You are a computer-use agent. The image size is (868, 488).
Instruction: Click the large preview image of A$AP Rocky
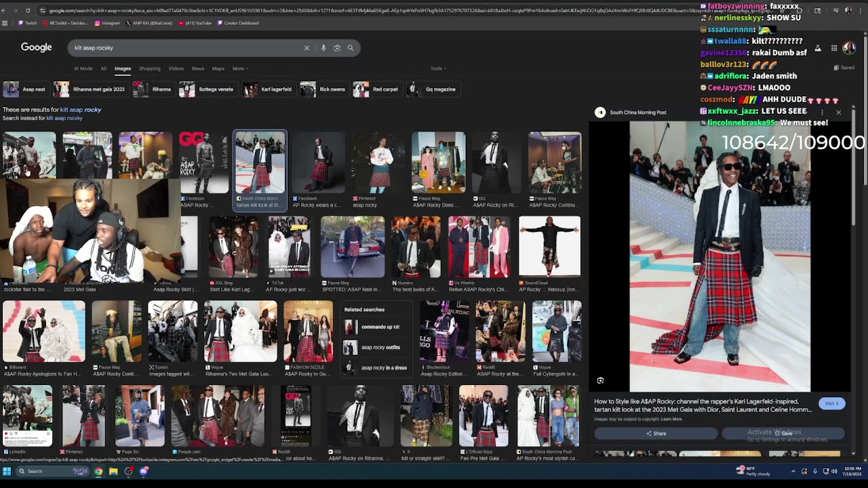click(x=719, y=256)
